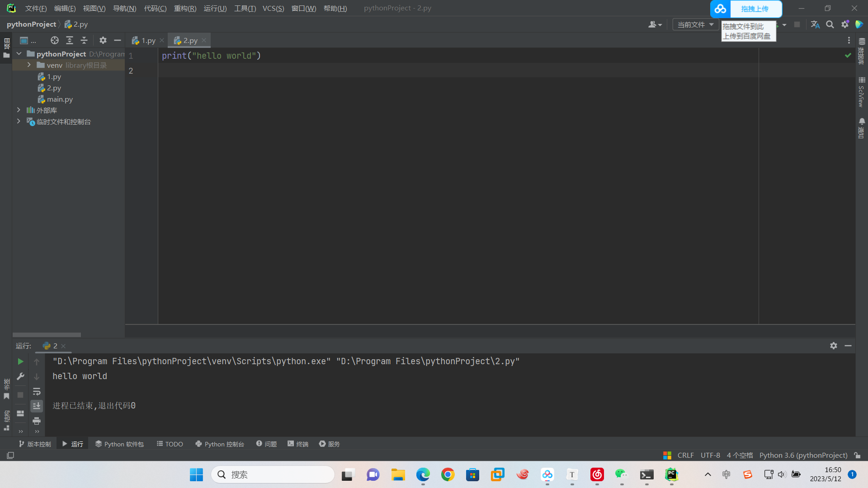Click collapse all icon in project toolbar

84,40
